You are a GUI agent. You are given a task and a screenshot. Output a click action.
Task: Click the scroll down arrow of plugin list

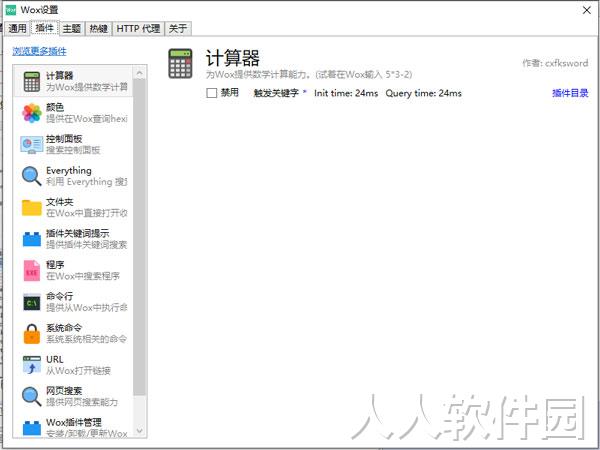(139, 431)
